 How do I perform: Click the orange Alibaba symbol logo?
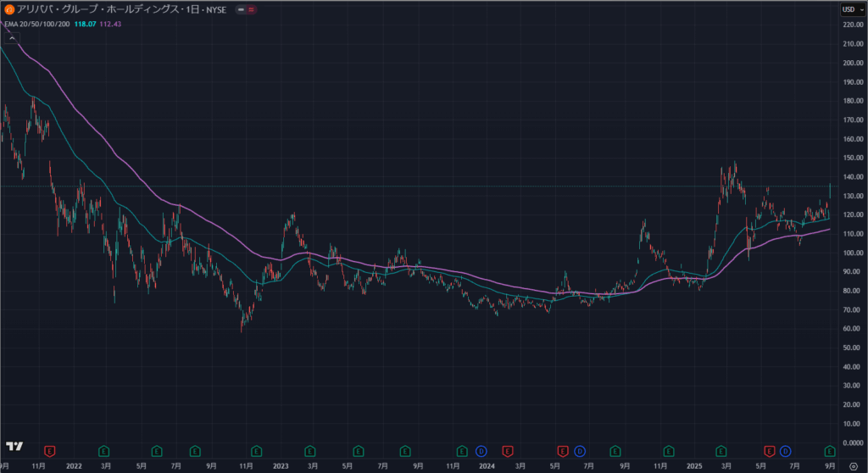point(8,9)
